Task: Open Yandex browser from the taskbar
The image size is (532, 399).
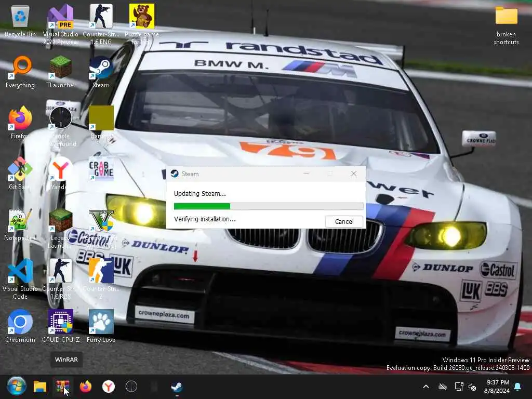Action: pos(109,387)
